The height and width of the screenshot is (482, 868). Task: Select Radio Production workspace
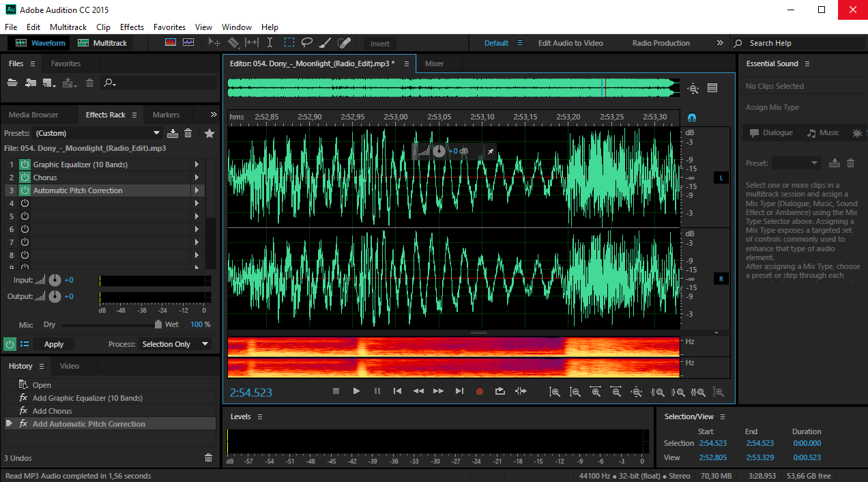pyautogui.click(x=661, y=43)
